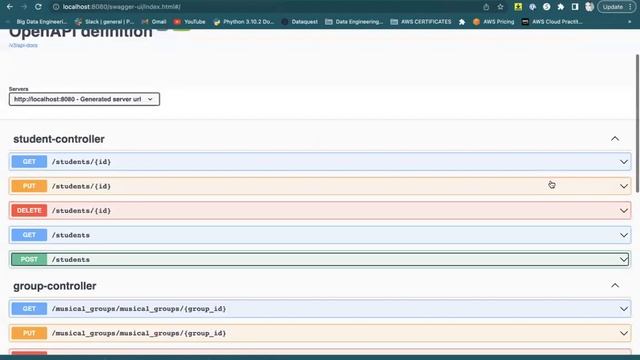This screenshot has height=360, width=640.
Task: Click the share icon in the address bar
Action: tap(486, 7)
